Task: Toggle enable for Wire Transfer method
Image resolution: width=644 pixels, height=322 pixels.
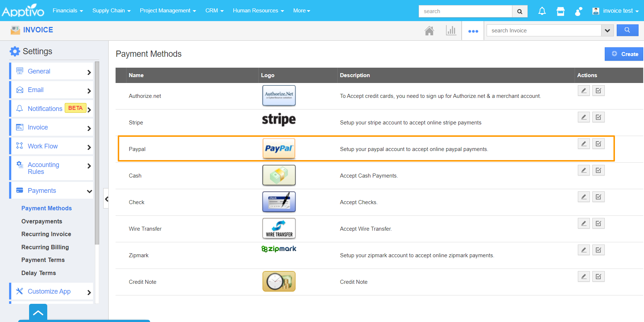Action: pos(599,223)
